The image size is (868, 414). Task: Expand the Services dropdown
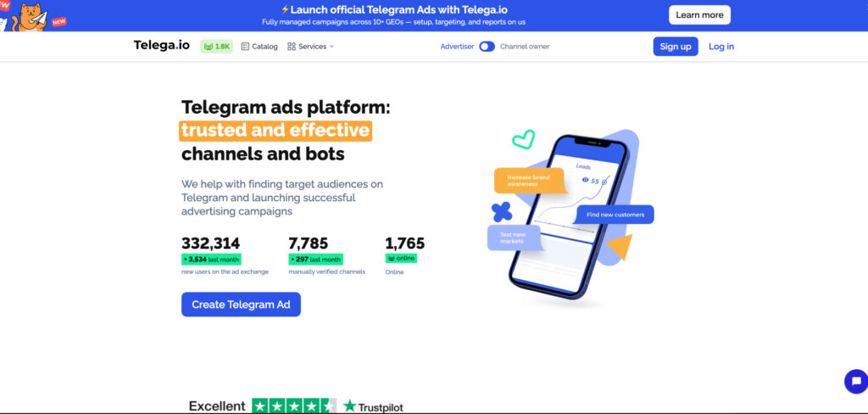point(310,47)
